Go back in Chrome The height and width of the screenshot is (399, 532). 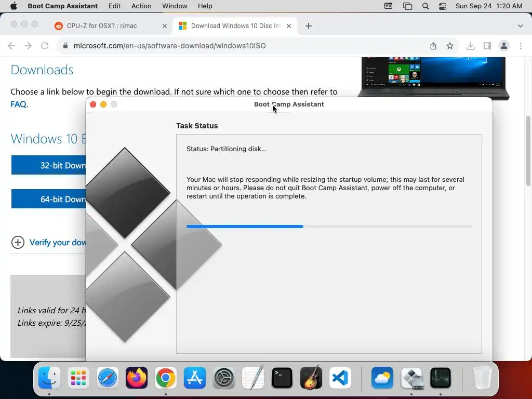[11, 46]
